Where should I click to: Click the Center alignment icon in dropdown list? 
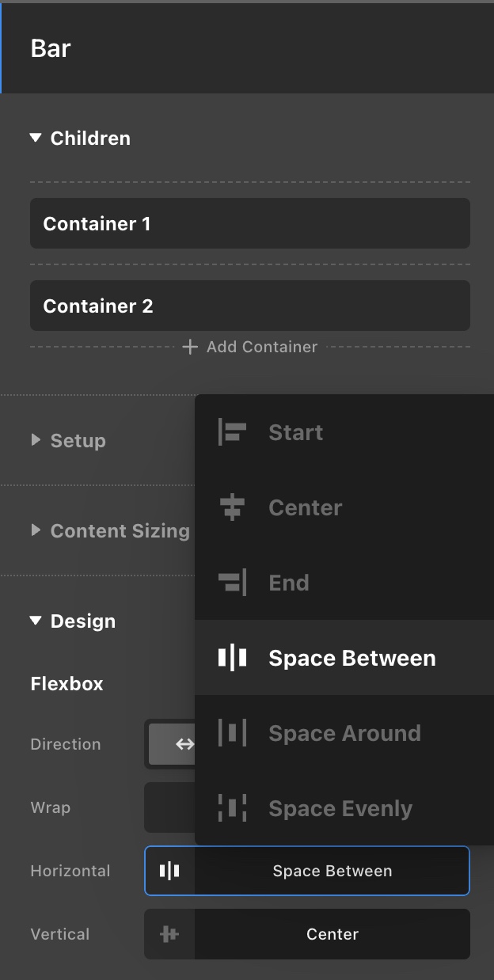232,507
